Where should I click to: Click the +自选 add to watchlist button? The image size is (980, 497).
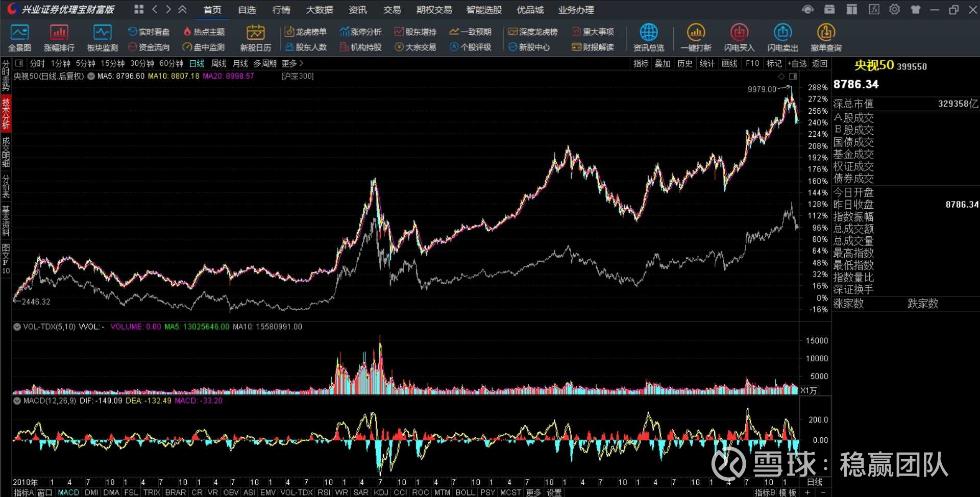tap(797, 63)
